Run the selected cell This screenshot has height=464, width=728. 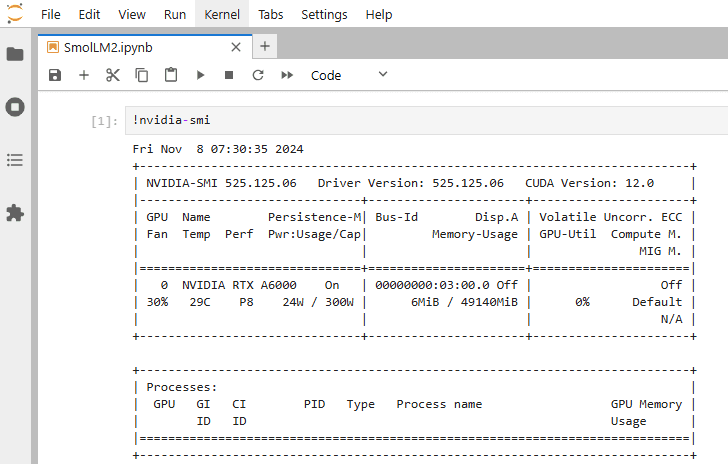(x=200, y=75)
